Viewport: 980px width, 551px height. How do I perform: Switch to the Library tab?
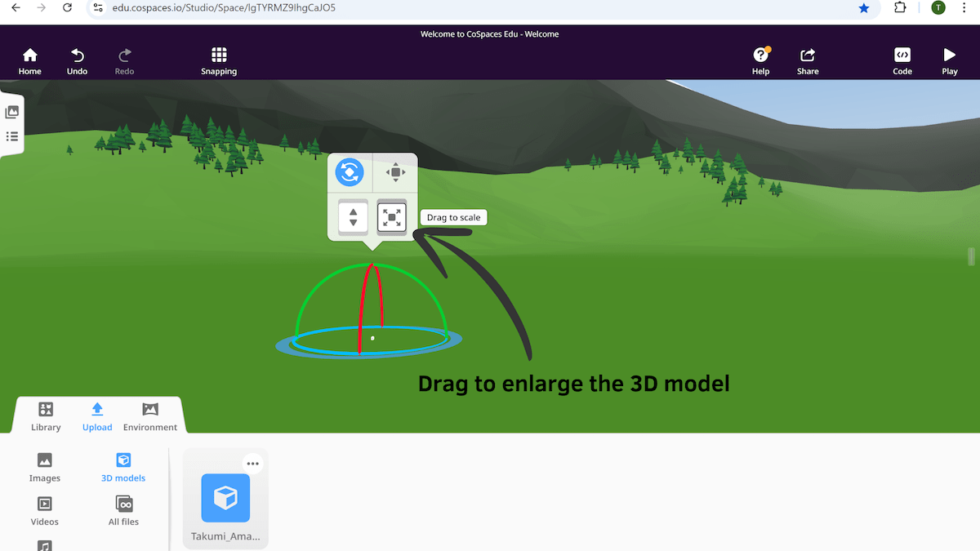click(45, 415)
